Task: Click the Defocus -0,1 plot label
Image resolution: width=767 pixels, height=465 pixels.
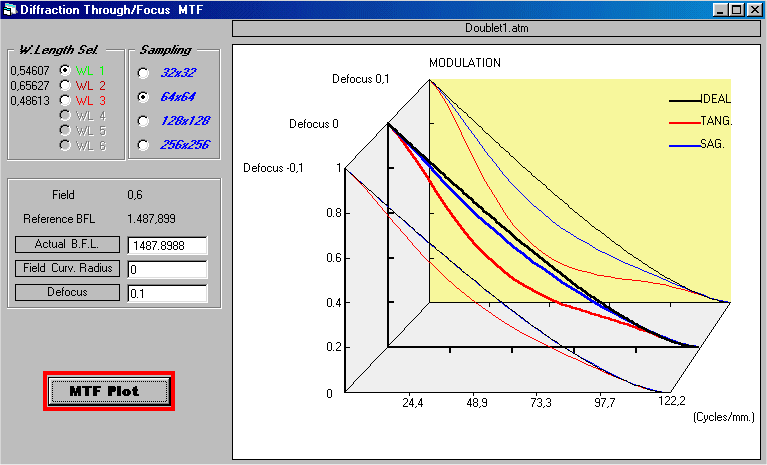Action: [273, 168]
